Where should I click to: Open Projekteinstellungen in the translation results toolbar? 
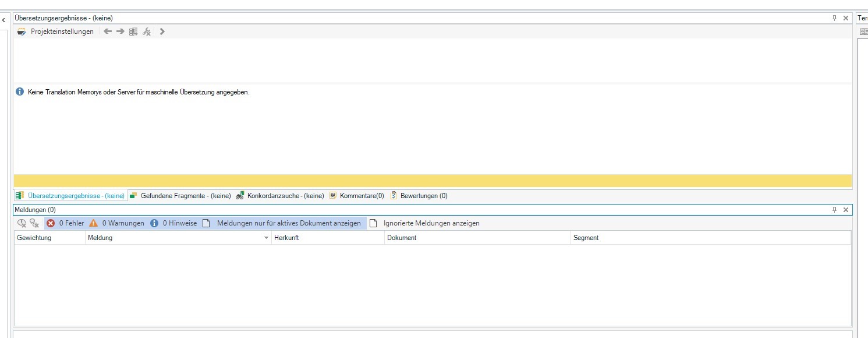(x=56, y=31)
